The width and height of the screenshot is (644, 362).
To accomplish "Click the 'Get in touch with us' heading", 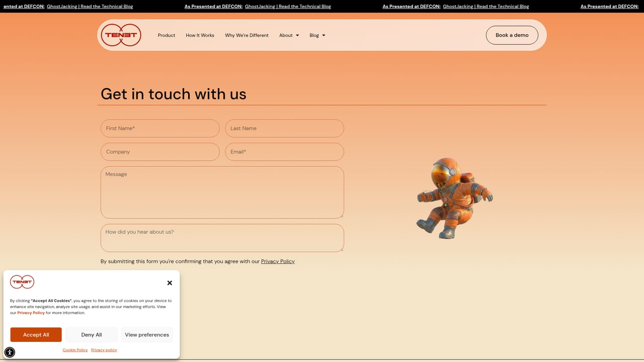I will click(x=174, y=94).
